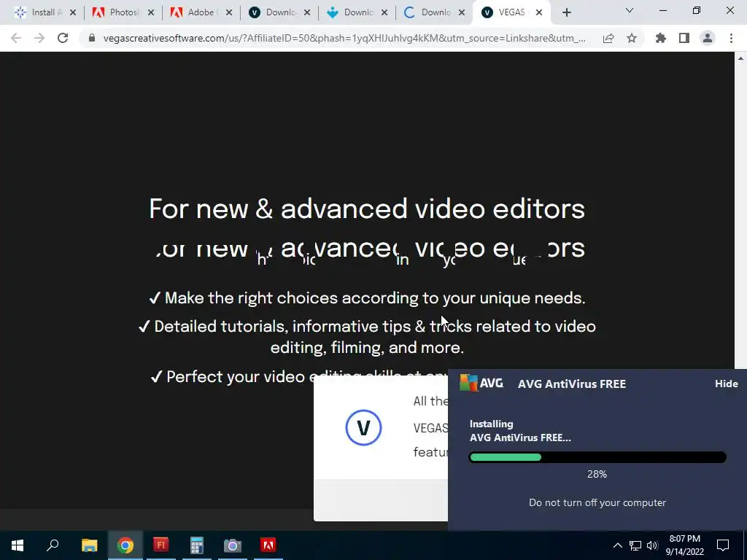Image resolution: width=747 pixels, height=560 pixels.
Task: Click the vegascreativesoftware.com address bar
Action: point(344,38)
